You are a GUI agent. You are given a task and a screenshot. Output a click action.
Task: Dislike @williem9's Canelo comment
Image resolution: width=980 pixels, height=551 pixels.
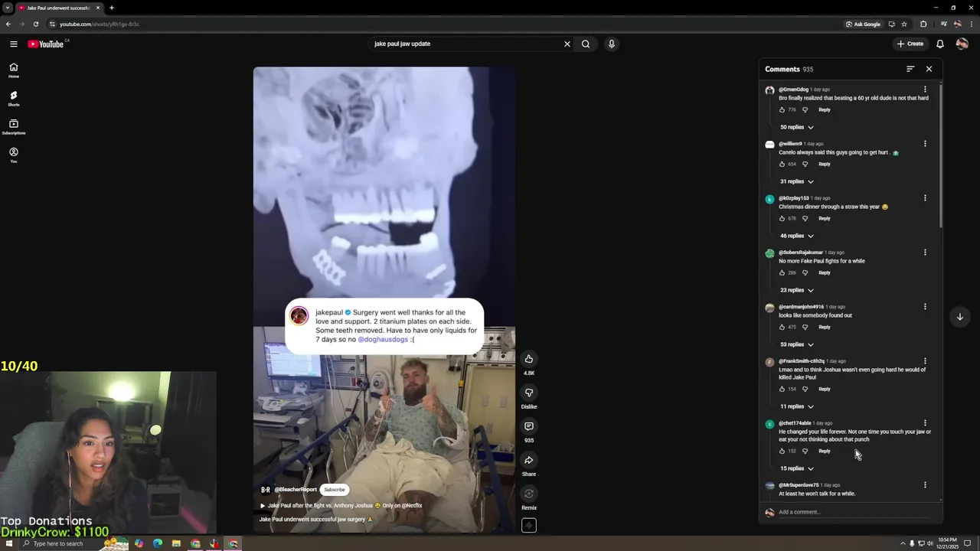805,164
